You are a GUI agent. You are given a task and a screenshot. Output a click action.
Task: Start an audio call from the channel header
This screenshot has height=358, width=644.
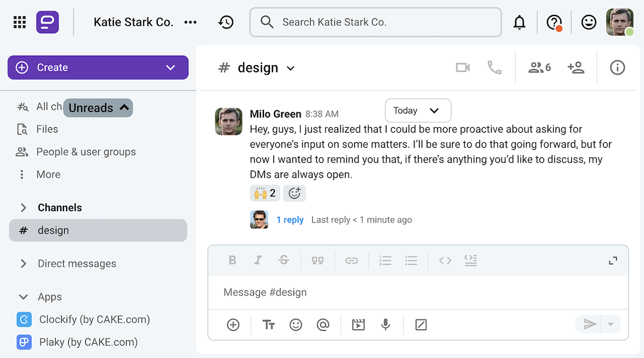pos(494,68)
